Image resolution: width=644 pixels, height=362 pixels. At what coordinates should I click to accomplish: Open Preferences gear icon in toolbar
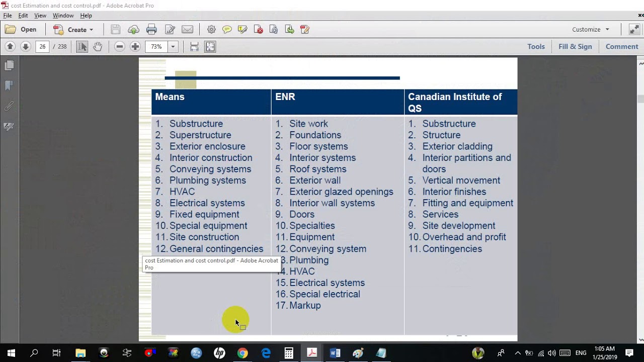pos(211,30)
